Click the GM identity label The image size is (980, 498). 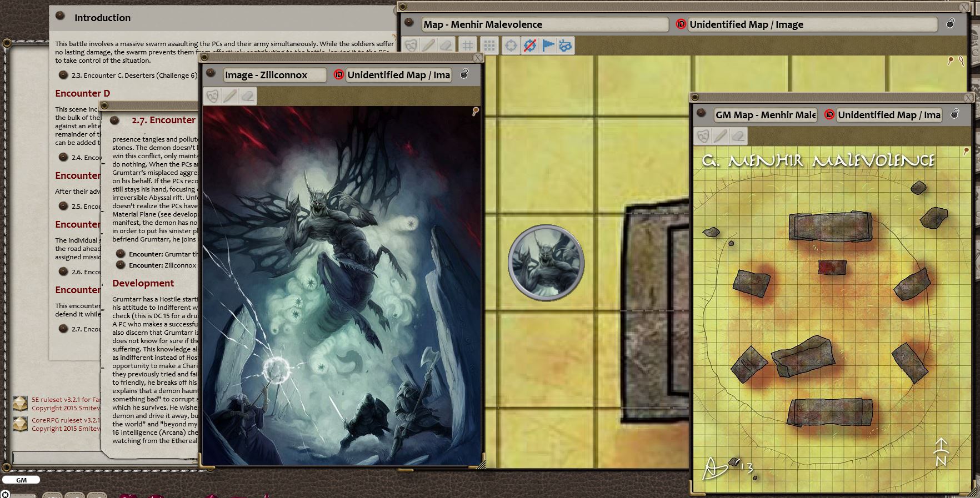point(21,480)
